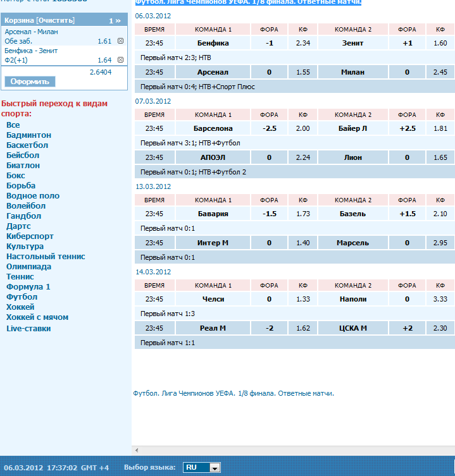455x476 pixels.
Task: Click the 13.03.2012 date header
Action: (153, 186)
